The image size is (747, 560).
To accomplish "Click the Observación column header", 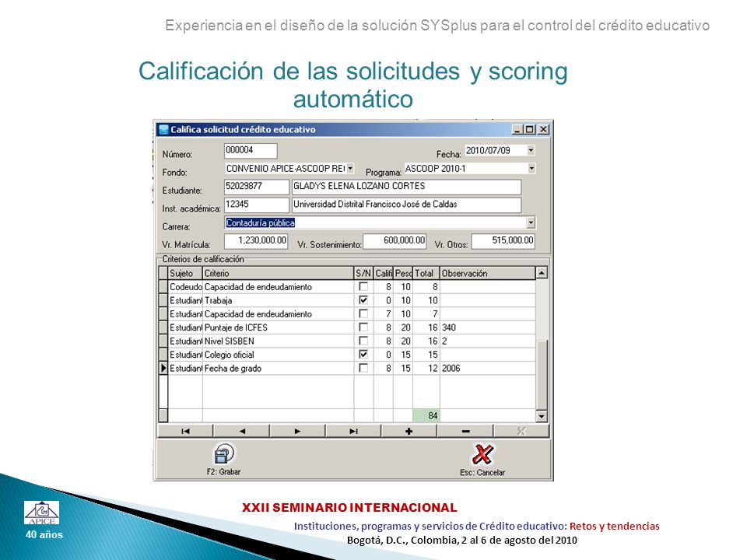I will (487, 273).
